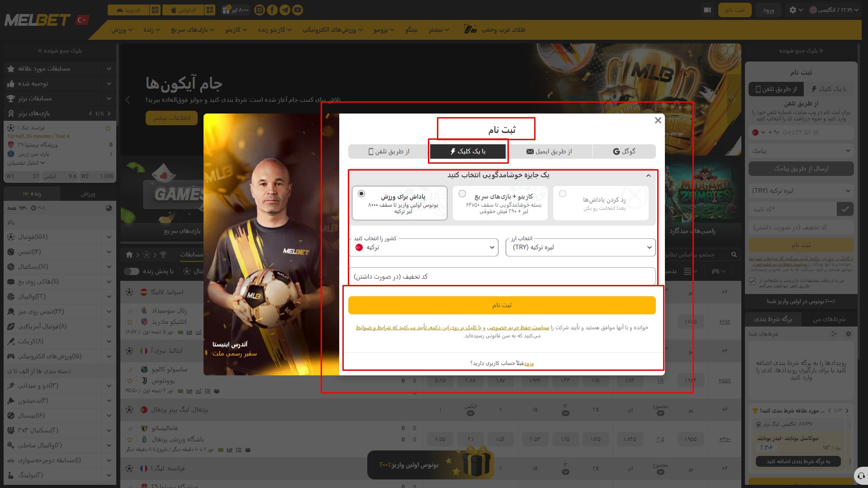The width and height of the screenshot is (868, 488).
Task: Click the اندروید download button
Action: point(128,10)
